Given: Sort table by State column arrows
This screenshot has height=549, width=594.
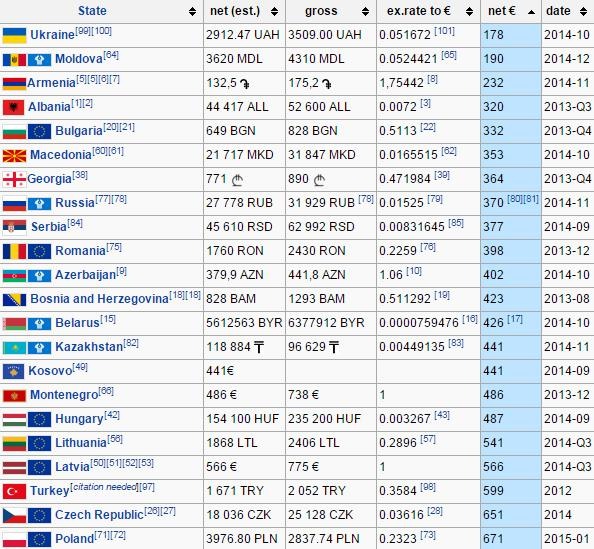Looking at the screenshot, I should pyautogui.click(x=192, y=11).
